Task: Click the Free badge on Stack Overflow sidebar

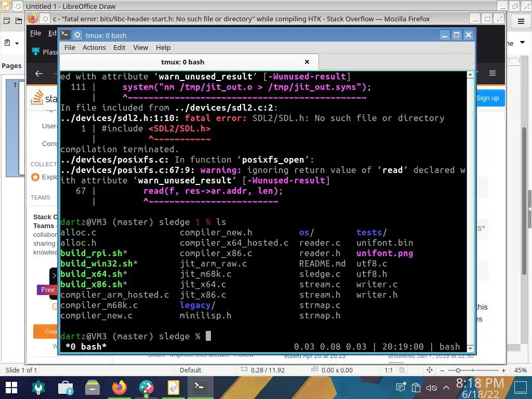Action: pyautogui.click(x=46, y=290)
